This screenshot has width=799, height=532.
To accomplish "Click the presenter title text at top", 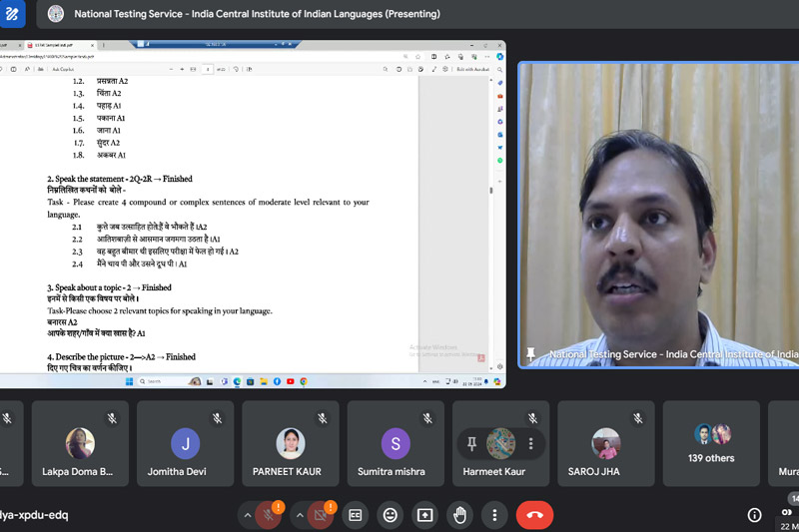I will pyautogui.click(x=258, y=14).
